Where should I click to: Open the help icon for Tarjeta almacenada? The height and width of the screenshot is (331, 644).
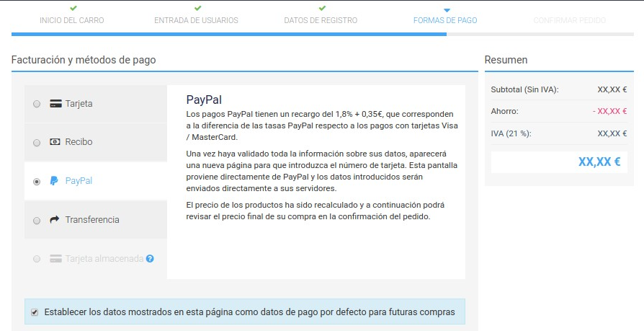(x=150, y=259)
